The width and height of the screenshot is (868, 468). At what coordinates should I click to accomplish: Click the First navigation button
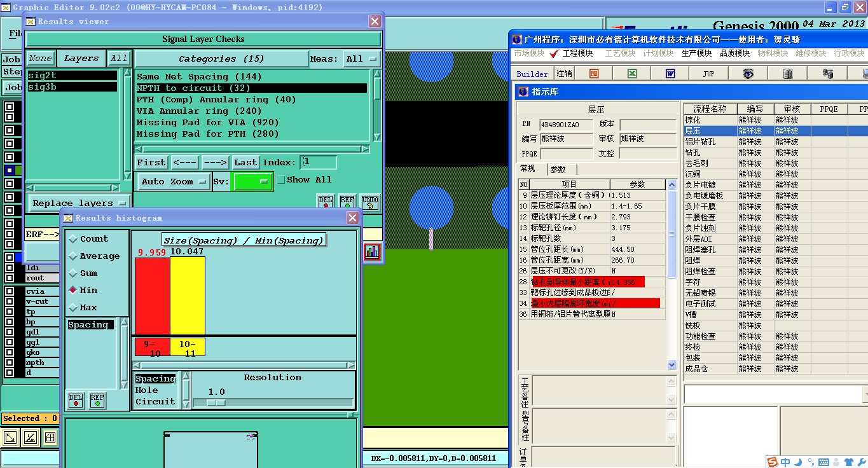click(151, 163)
